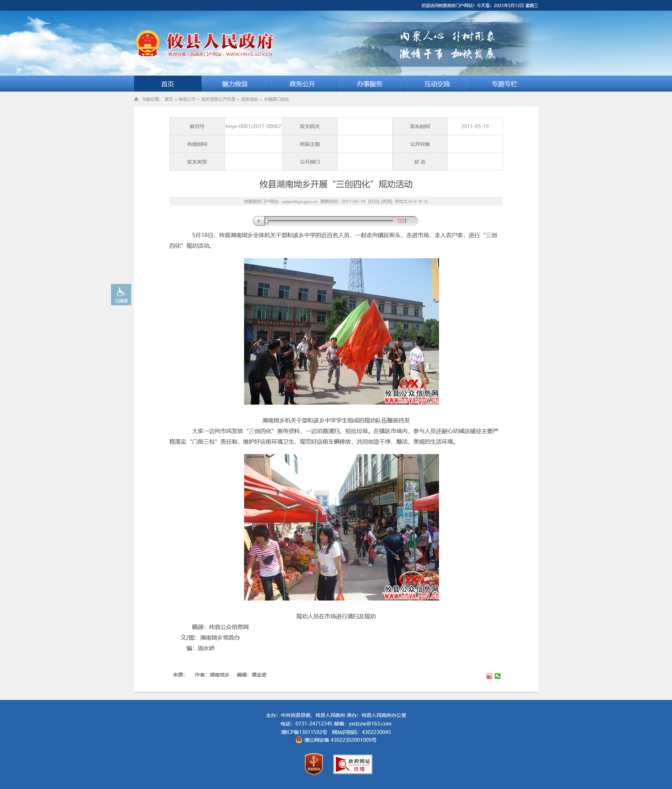Go to the 政务公开 navigation tab
Screen dimensions: 672x789
302,84
